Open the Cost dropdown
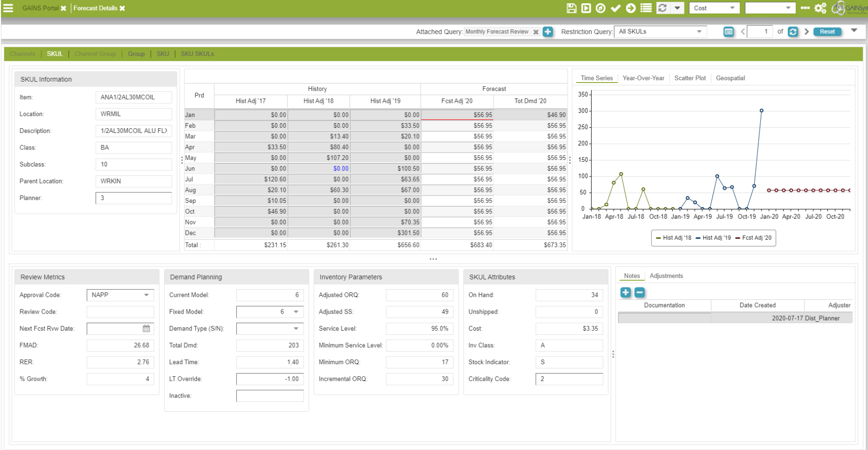Viewport: 868px width, 450px height. [714, 8]
